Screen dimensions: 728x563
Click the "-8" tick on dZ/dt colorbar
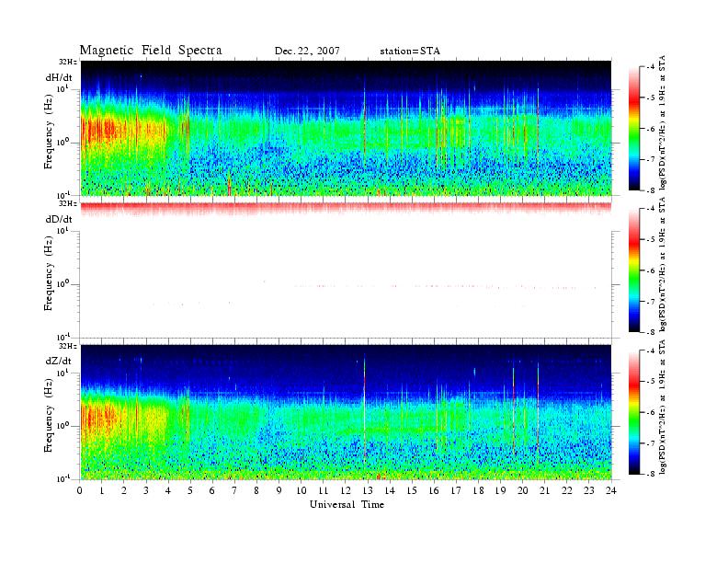(x=651, y=474)
